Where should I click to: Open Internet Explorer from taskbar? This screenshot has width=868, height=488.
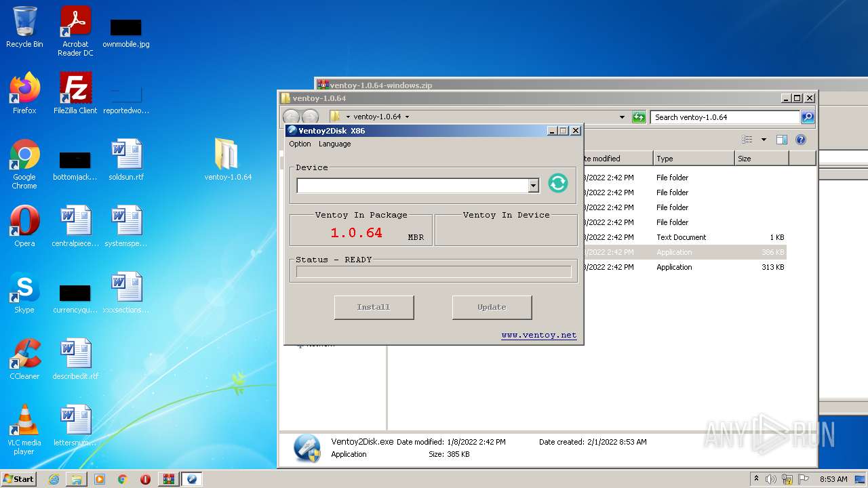click(54, 479)
